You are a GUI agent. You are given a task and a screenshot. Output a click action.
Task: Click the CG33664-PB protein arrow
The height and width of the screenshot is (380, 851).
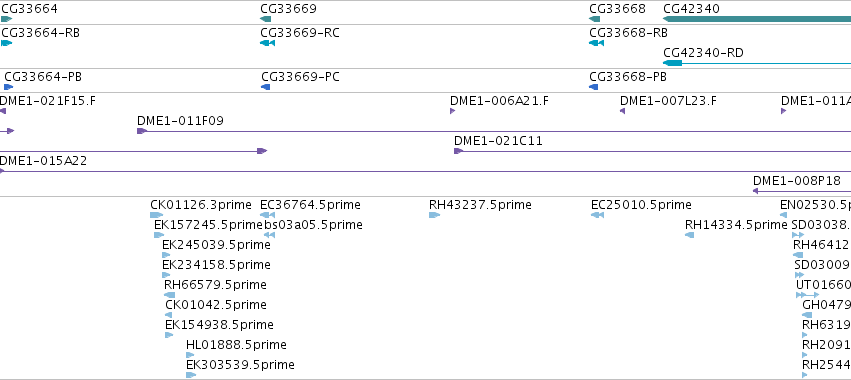(8, 87)
